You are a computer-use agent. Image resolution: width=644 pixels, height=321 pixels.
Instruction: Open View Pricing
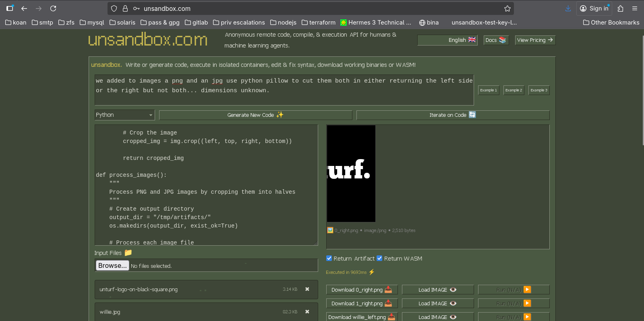(x=535, y=40)
